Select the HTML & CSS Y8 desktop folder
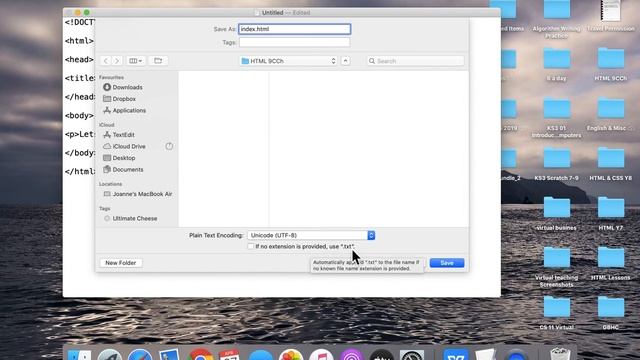This screenshot has height=360, width=640. coord(611,164)
